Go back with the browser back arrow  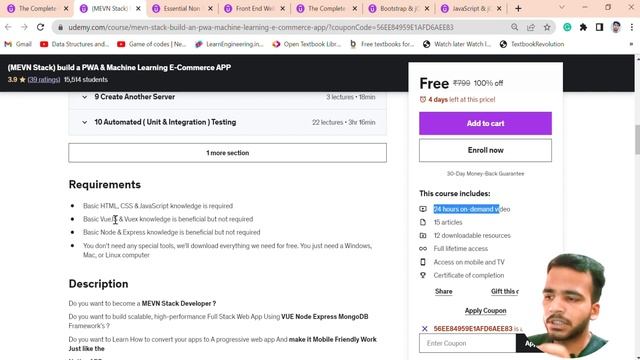click(x=8, y=27)
